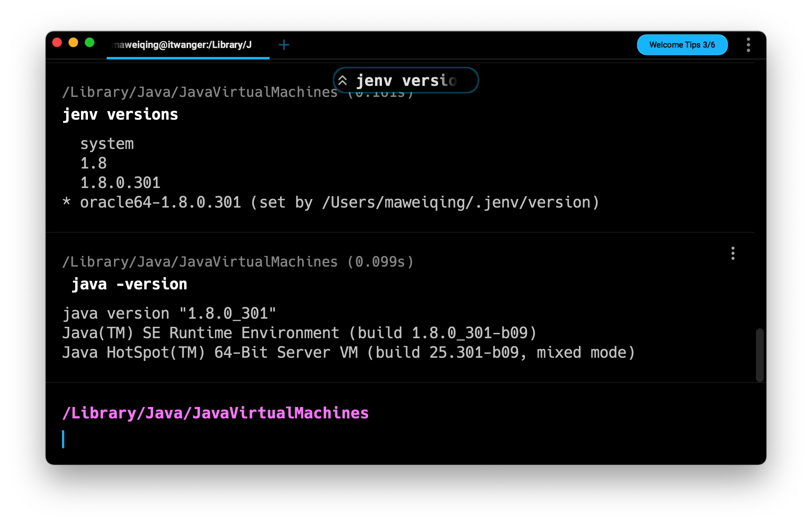Click the green maximize window button
Screen dimensions: 812x525
coord(90,43)
